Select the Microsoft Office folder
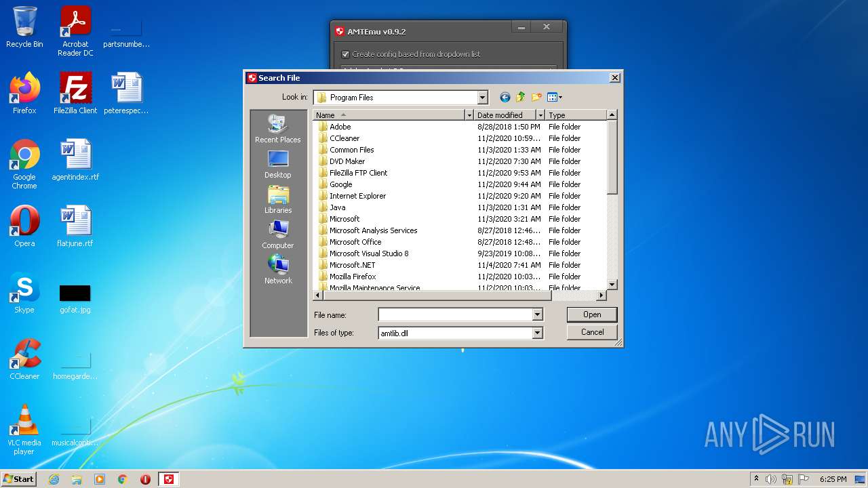868x488 pixels. coord(350,242)
